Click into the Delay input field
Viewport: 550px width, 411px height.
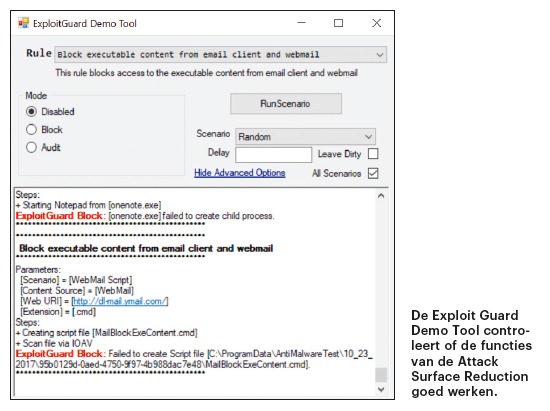[x=274, y=155]
